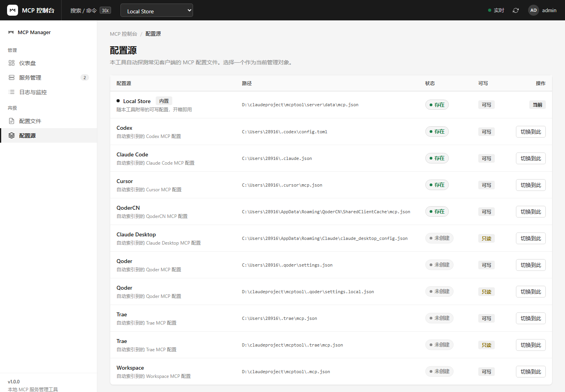
Task: Click path D:\claudeproject\mcptool\server\data\mcp.json
Action: (300, 105)
